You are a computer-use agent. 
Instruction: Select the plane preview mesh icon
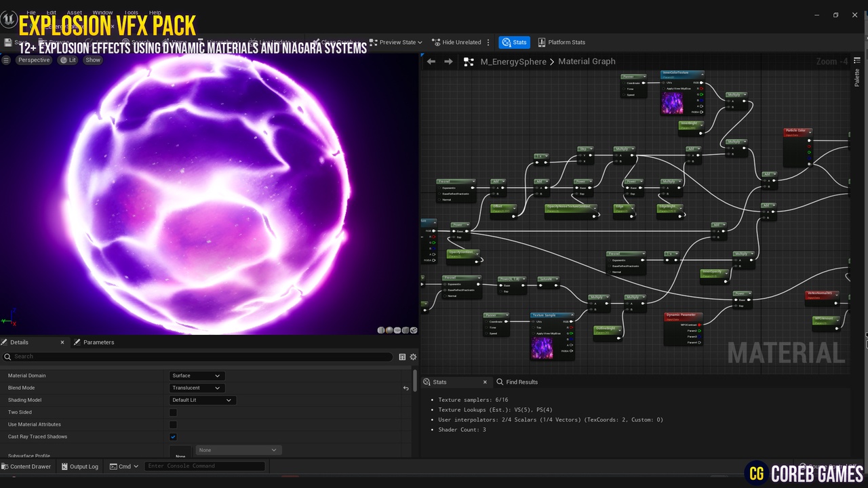pyautogui.click(x=397, y=330)
